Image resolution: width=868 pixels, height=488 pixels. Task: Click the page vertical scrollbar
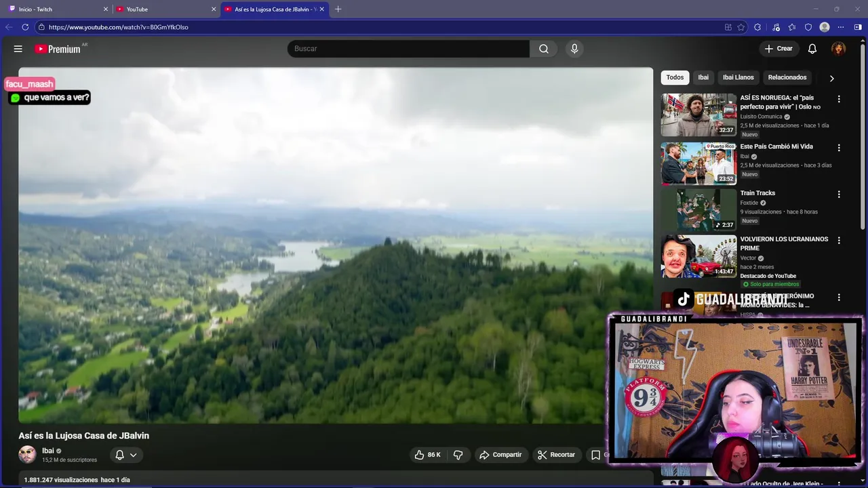pyautogui.click(x=863, y=136)
